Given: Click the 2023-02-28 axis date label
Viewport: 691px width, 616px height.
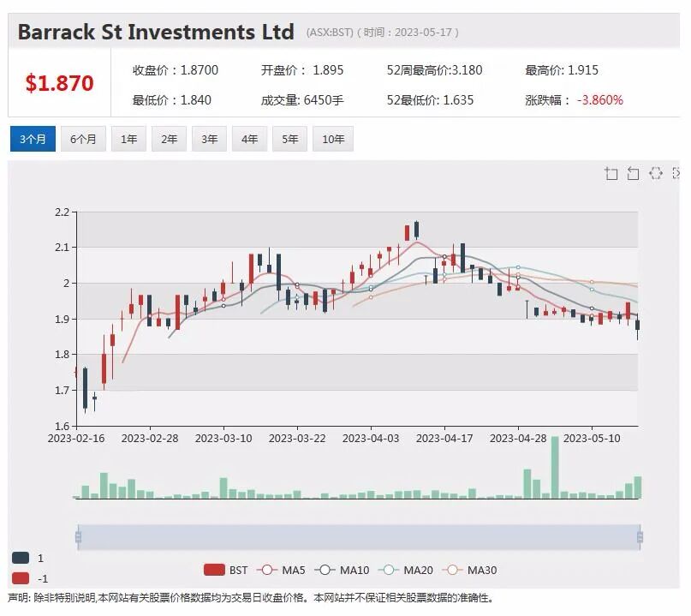Looking at the screenshot, I should point(150,439).
